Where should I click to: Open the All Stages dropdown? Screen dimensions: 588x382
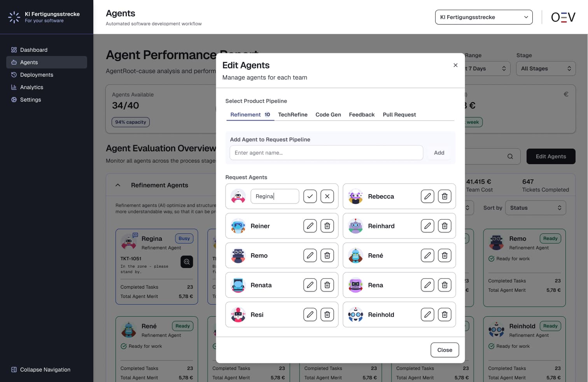tap(546, 68)
